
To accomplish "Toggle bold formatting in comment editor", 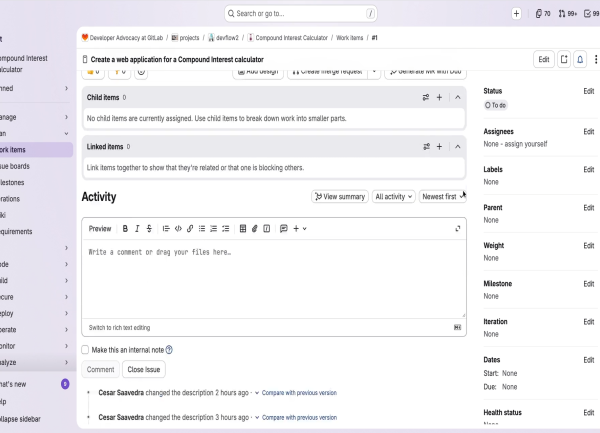I will (125, 229).
